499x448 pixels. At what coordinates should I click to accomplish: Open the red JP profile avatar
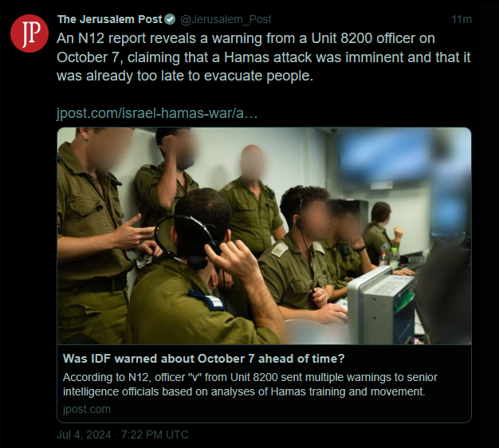[x=29, y=33]
